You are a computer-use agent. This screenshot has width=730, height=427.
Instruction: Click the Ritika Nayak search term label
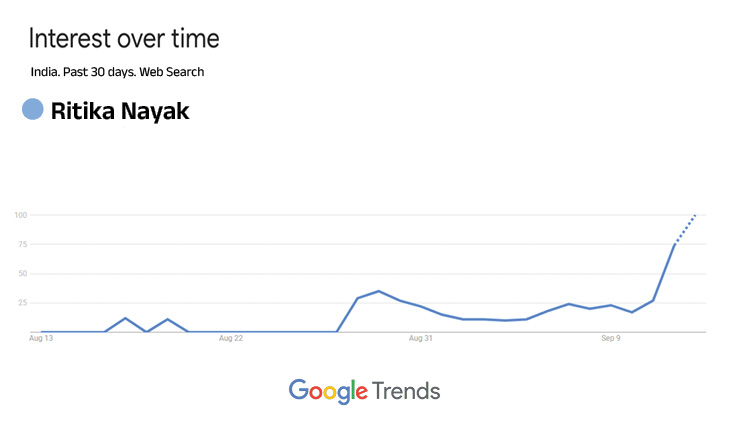click(120, 111)
